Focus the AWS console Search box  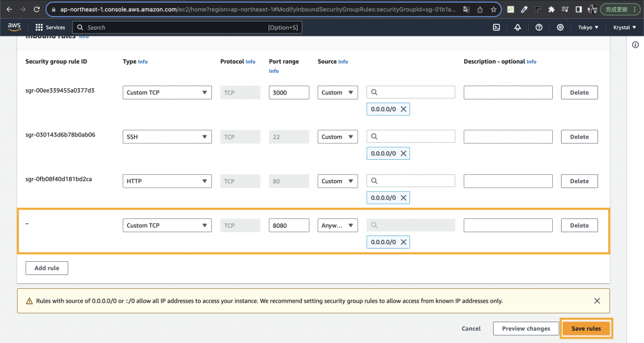[x=187, y=27]
